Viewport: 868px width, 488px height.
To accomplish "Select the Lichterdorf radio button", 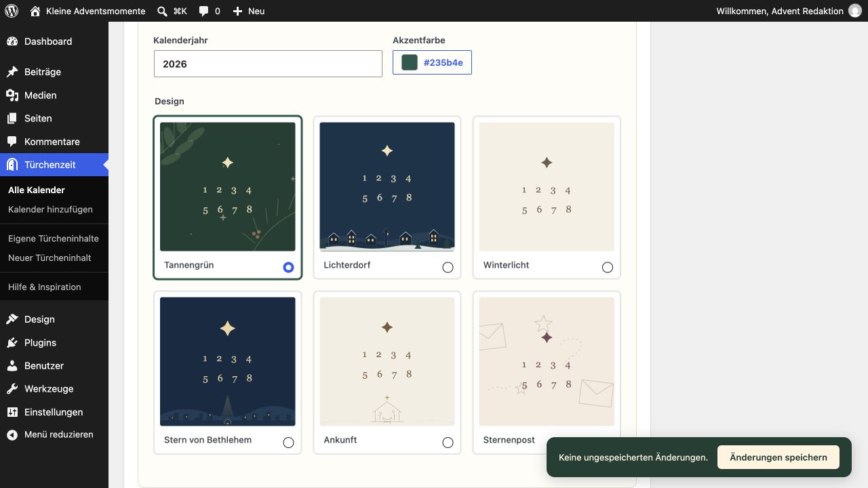I will [x=448, y=267].
